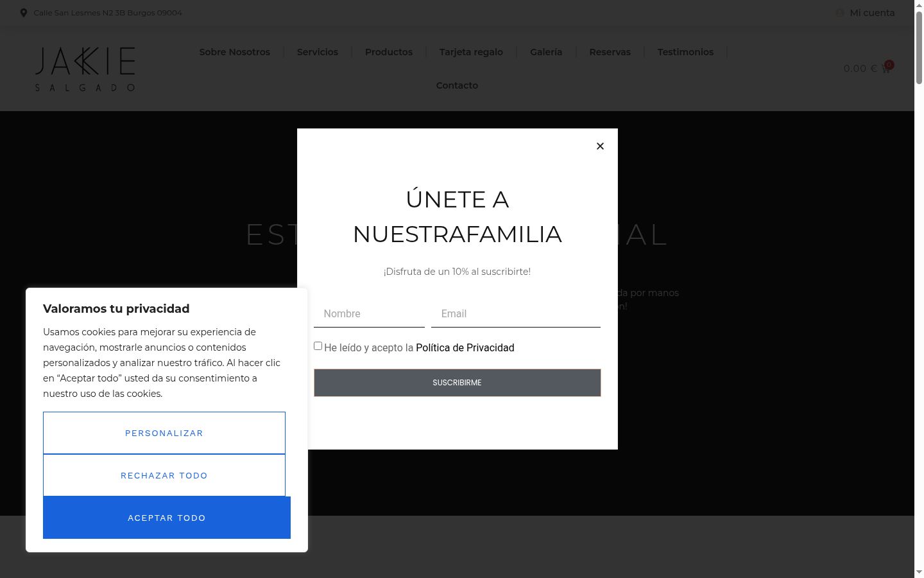
Task: Click the address Calle San Lesmes text
Action: click(x=108, y=13)
